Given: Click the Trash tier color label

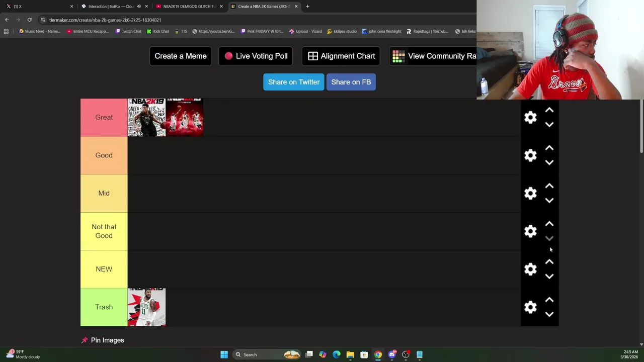Looking at the screenshot, I should click(104, 307).
